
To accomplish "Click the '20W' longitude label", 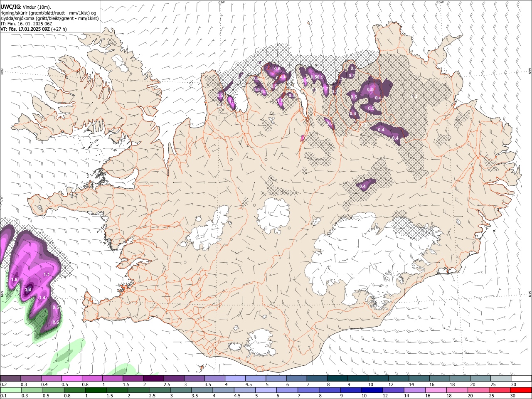I will 221,2.
